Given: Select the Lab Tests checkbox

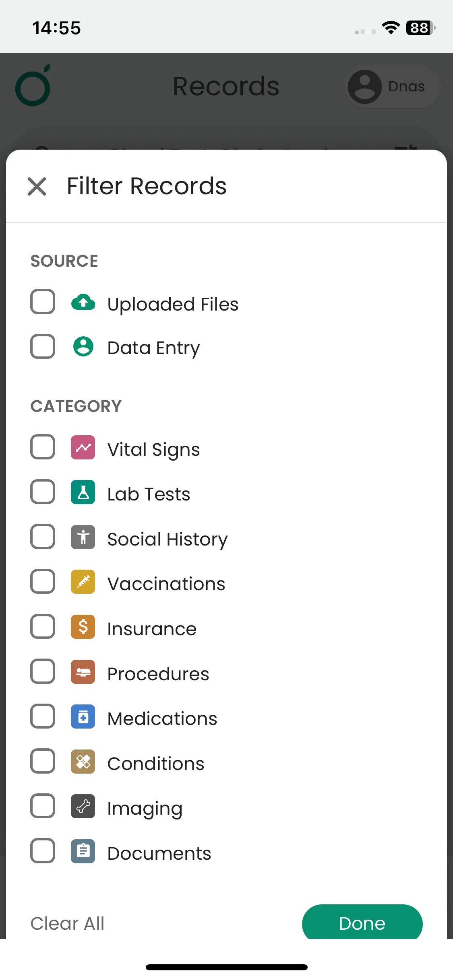Looking at the screenshot, I should click(x=43, y=492).
